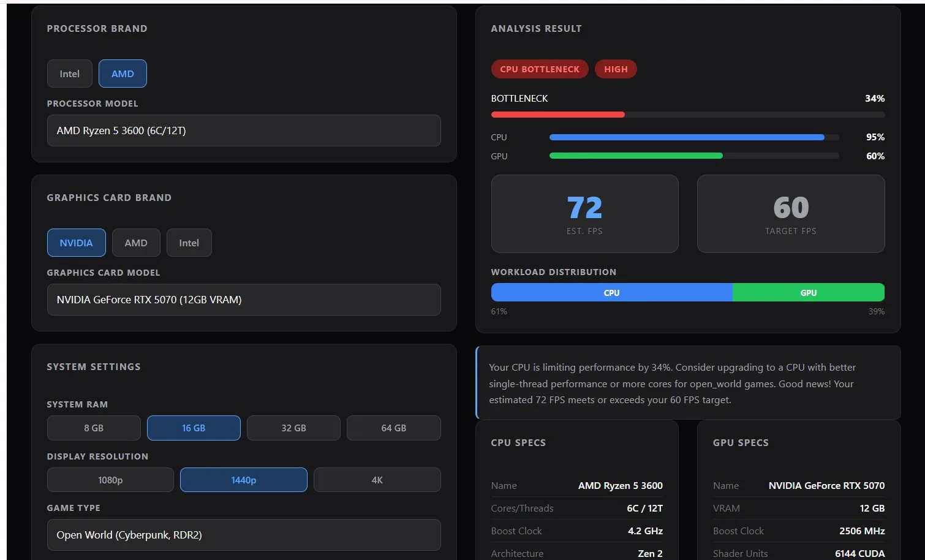This screenshot has height=560, width=925.
Task: Click the blue CPU usage bar
Action: tap(687, 137)
